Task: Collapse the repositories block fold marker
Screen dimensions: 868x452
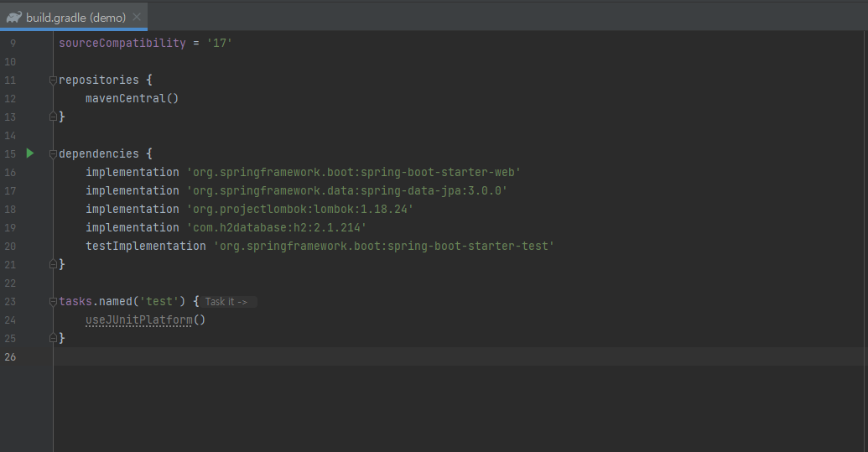Action: 53,81
